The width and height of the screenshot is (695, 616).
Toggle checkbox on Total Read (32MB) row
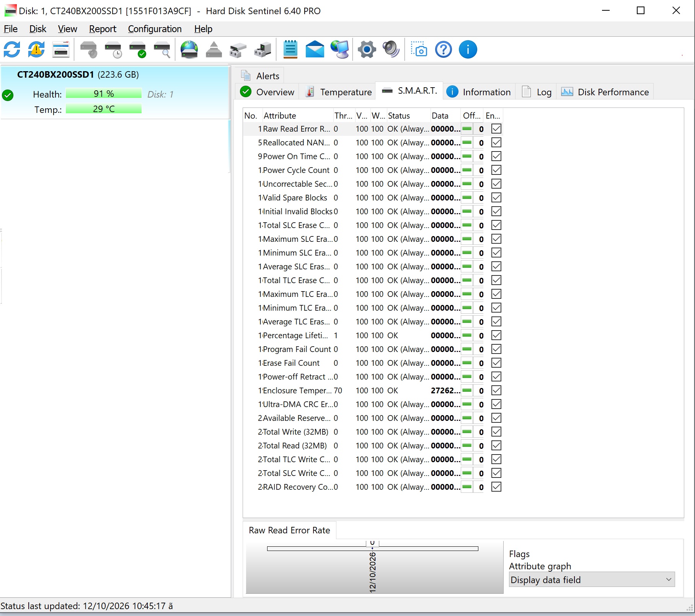[x=496, y=446]
